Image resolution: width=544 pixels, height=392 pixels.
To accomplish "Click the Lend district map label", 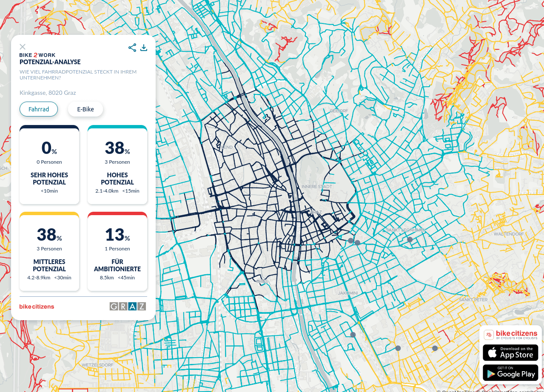I will [x=227, y=148].
